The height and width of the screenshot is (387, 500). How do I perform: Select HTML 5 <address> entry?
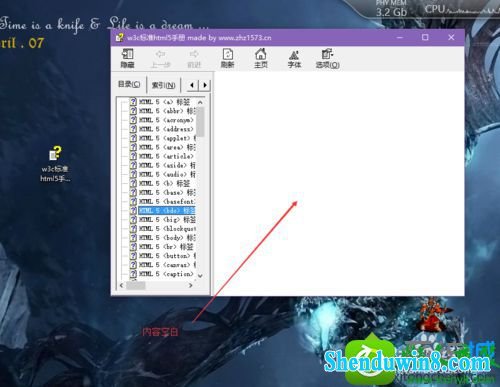(x=162, y=129)
